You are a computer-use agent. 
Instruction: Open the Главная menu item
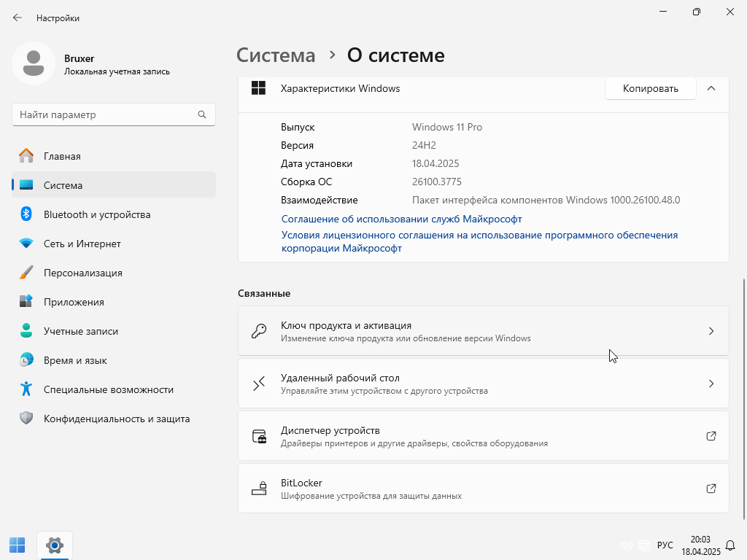point(113,156)
